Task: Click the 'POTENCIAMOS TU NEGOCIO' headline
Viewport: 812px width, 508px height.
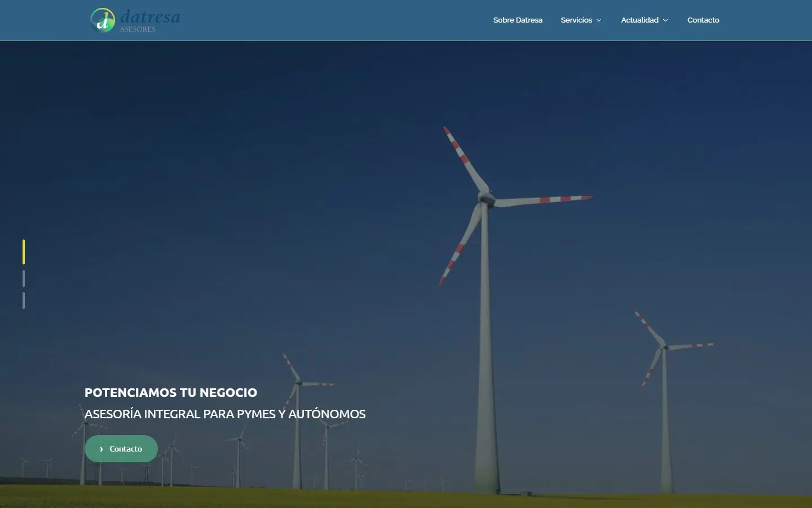Action: click(x=171, y=392)
